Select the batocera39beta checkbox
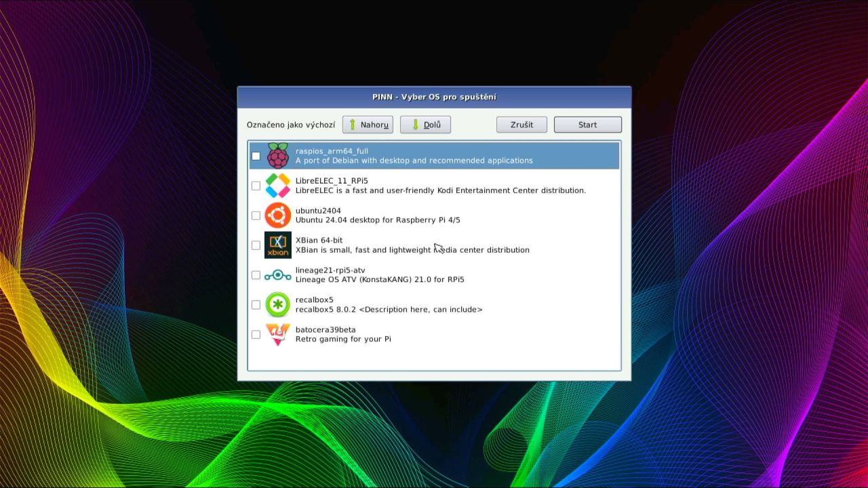 (x=256, y=335)
